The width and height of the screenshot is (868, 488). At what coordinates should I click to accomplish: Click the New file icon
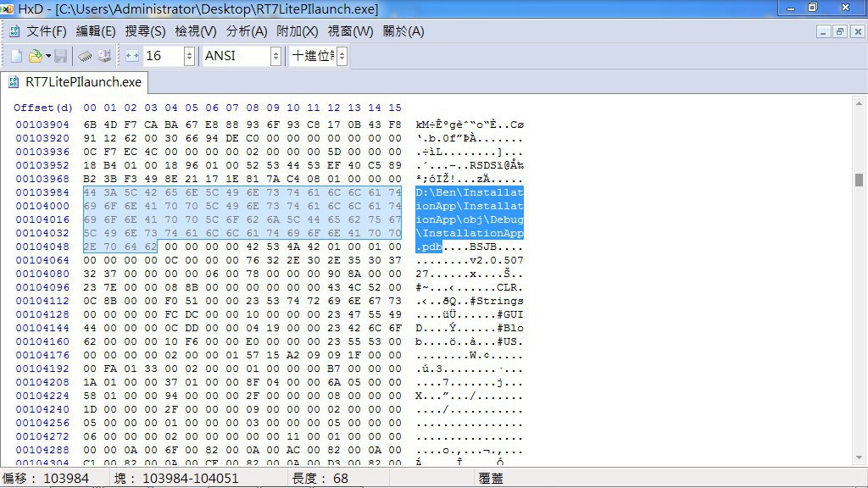[x=17, y=56]
